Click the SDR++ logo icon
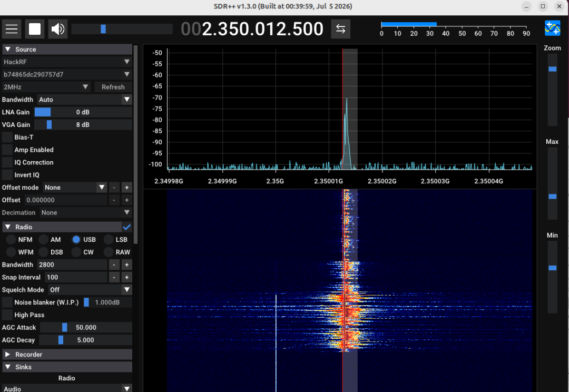Viewport: 569px width, 392px height. pyautogui.click(x=552, y=28)
